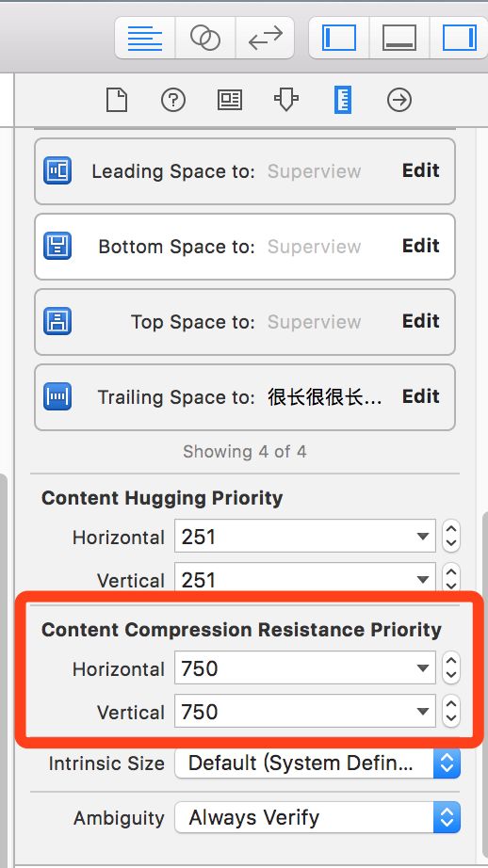Select the Bottom Space to Superview constraint
Viewport: 488px width, 868px height.
[245, 247]
